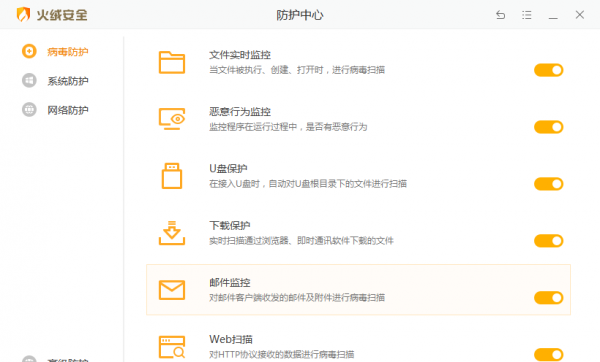Click the 文件实时监控 folder icon
The height and width of the screenshot is (362, 600).
coord(172,62)
